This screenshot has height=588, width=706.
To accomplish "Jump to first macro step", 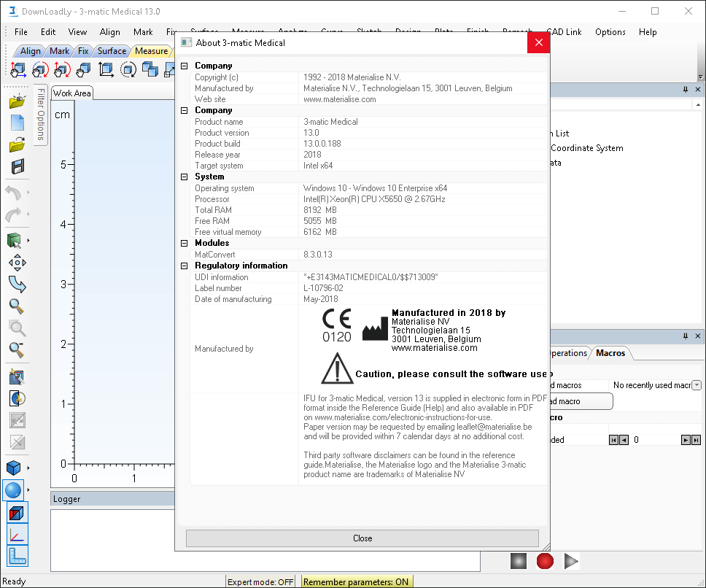I will pyautogui.click(x=613, y=440).
